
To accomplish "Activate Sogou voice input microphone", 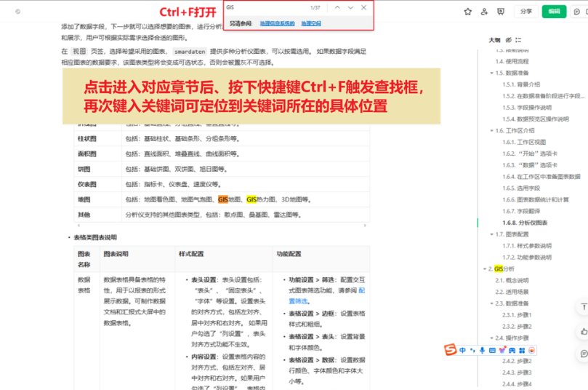I will coord(483,350).
